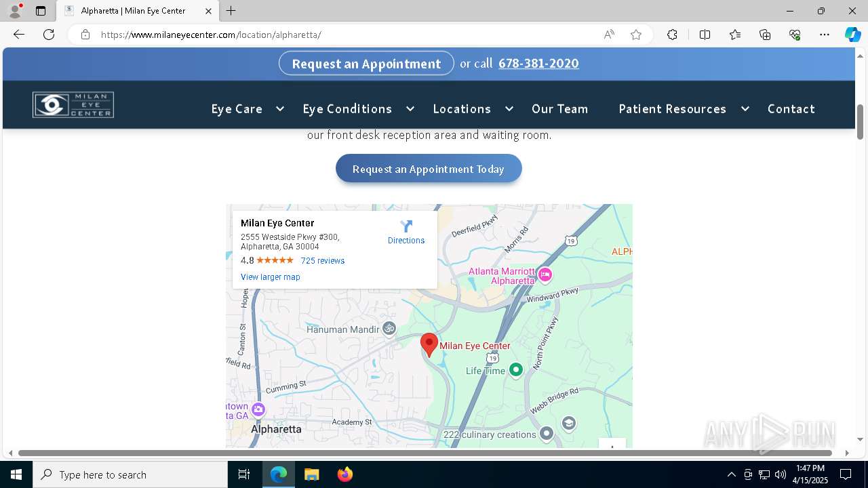
Task: Click the Directions arrow icon on map
Action: tap(406, 226)
